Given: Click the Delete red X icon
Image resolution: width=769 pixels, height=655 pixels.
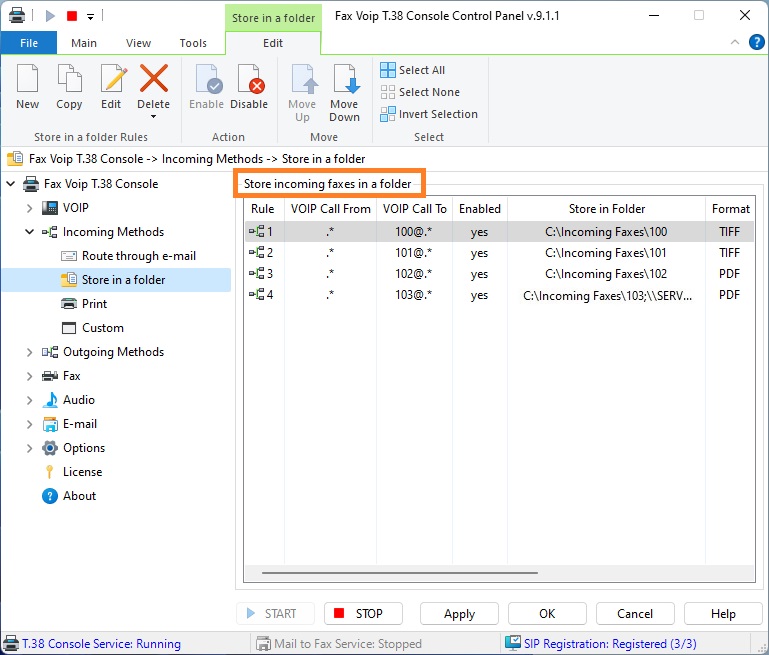Looking at the screenshot, I should (154, 78).
